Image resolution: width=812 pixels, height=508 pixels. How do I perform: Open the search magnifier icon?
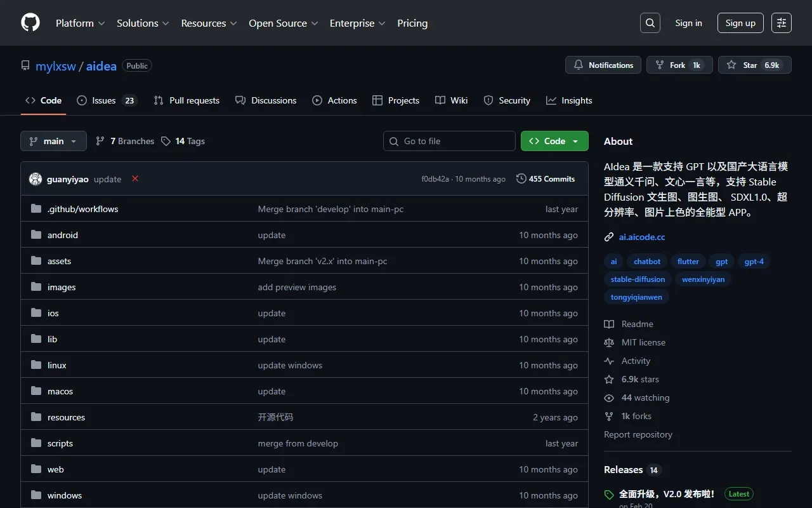650,23
